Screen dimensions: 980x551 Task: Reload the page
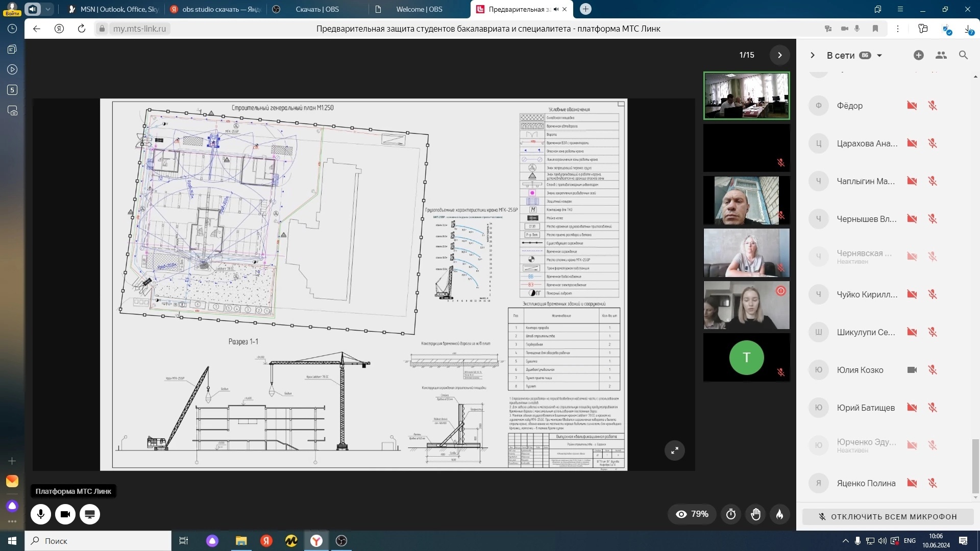[x=82, y=29]
